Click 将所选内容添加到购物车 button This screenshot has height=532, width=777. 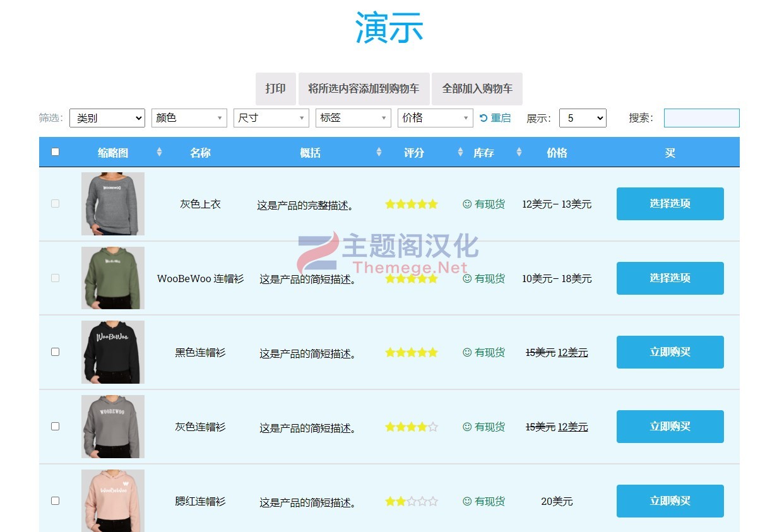(x=364, y=88)
